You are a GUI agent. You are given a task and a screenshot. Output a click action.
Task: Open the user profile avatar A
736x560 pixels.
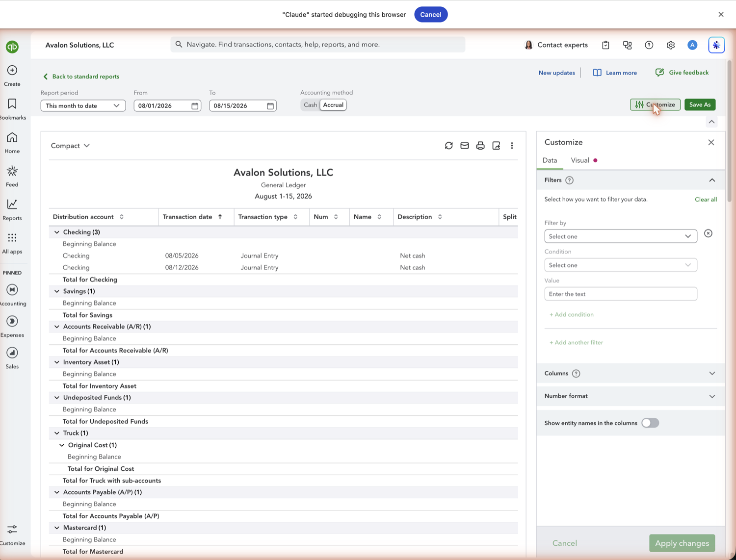point(692,45)
